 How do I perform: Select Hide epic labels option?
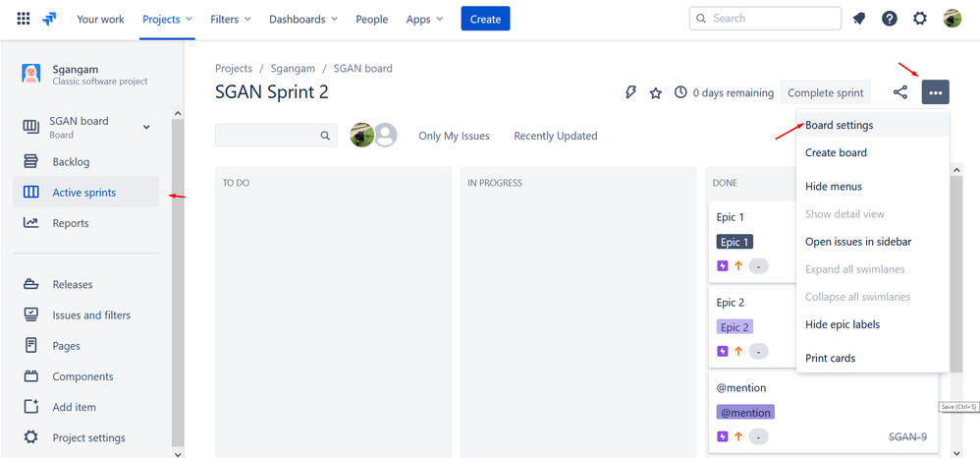coord(873,324)
